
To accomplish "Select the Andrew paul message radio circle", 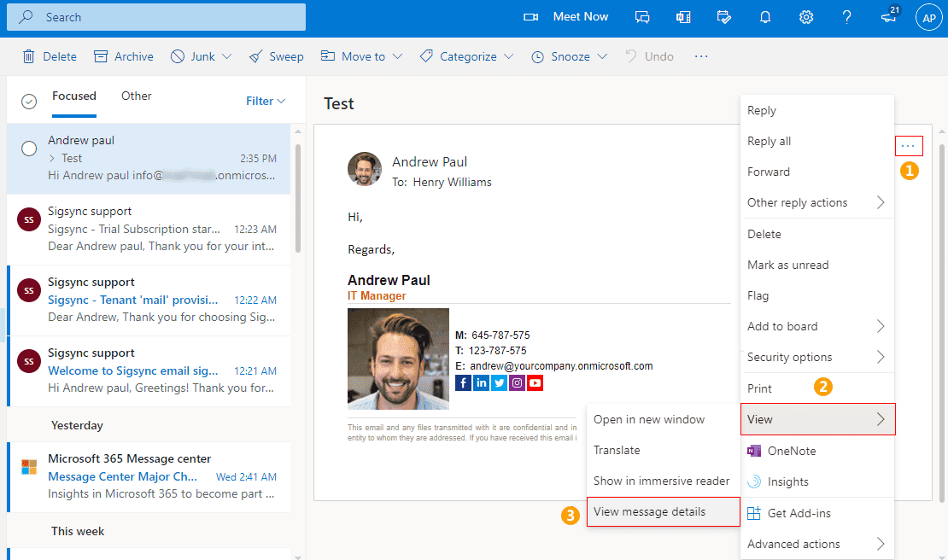I will coord(29,149).
